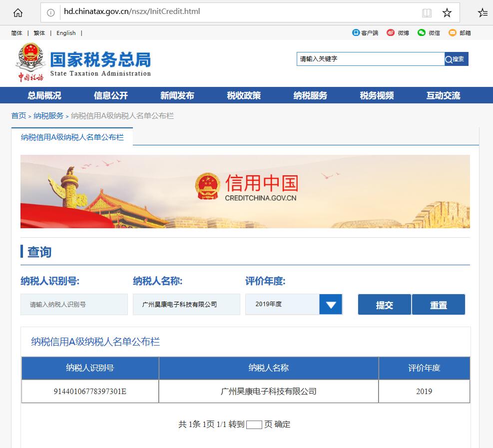Open the 微博 Weibo icon link
The width and height of the screenshot is (493, 448).
tap(391, 33)
